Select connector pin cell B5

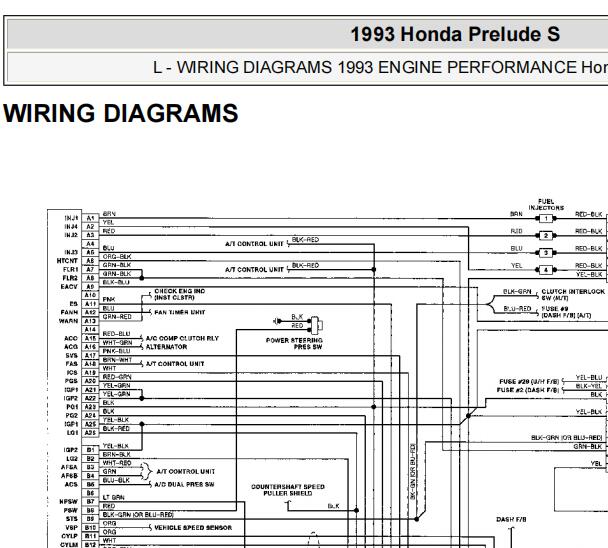(x=90, y=484)
